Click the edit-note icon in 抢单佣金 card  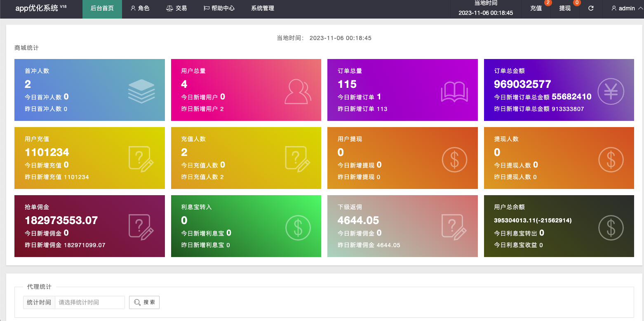point(141,227)
